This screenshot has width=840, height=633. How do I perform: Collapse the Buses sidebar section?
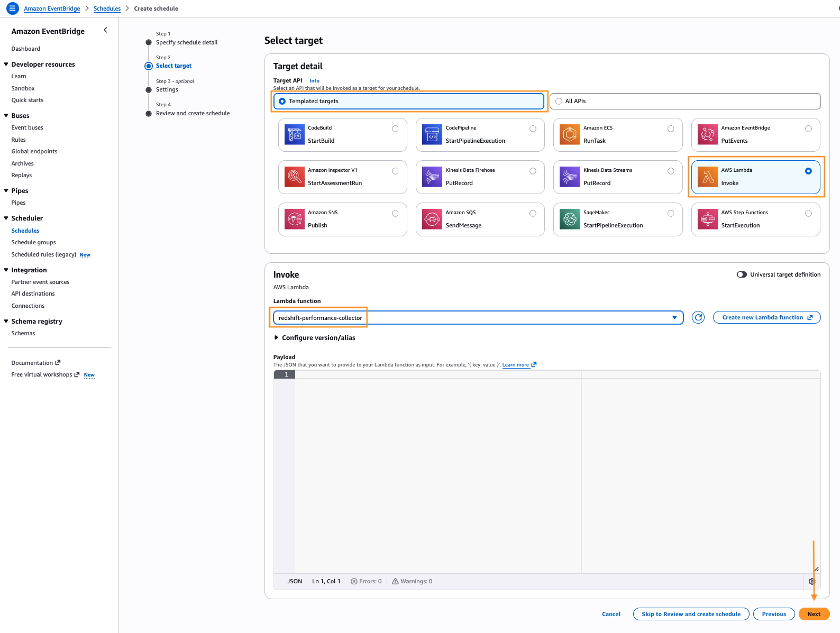[6, 115]
